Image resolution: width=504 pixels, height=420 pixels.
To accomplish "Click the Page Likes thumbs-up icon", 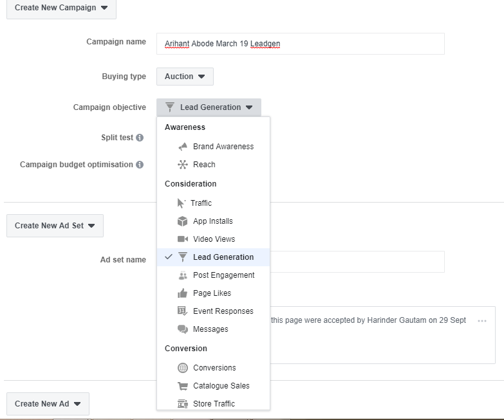I will click(x=183, y=293).
